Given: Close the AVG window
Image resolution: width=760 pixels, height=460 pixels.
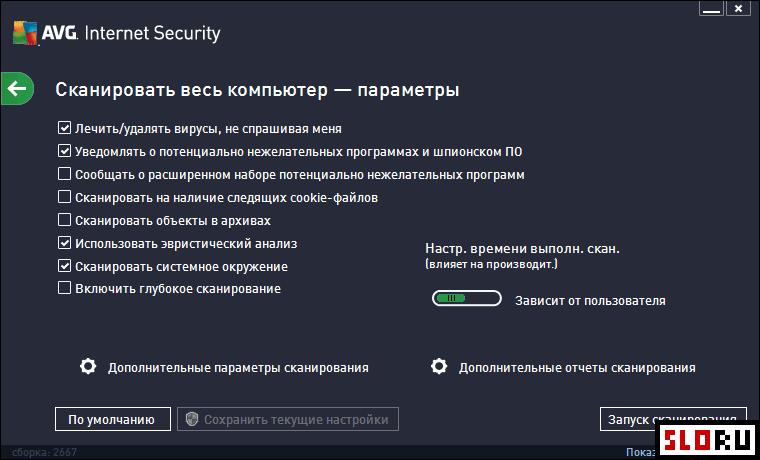Looking at the screenshot, I should (738, 9).
